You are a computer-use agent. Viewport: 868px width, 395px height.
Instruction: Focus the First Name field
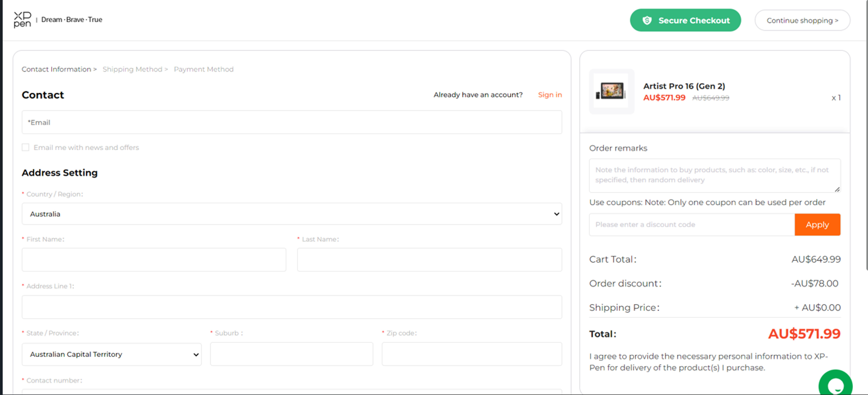click(154, 260)
